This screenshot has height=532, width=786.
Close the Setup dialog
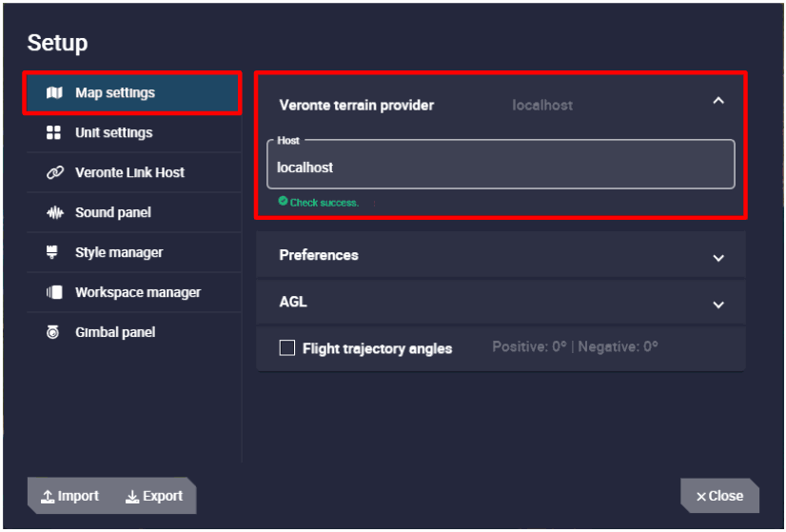pyautogui.click(x=719, y=496)
